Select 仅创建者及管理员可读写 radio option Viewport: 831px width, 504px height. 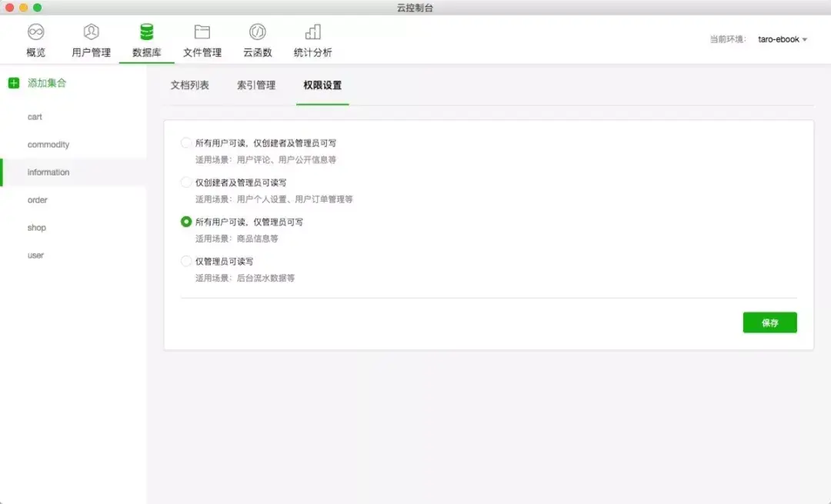coord(186,182)
